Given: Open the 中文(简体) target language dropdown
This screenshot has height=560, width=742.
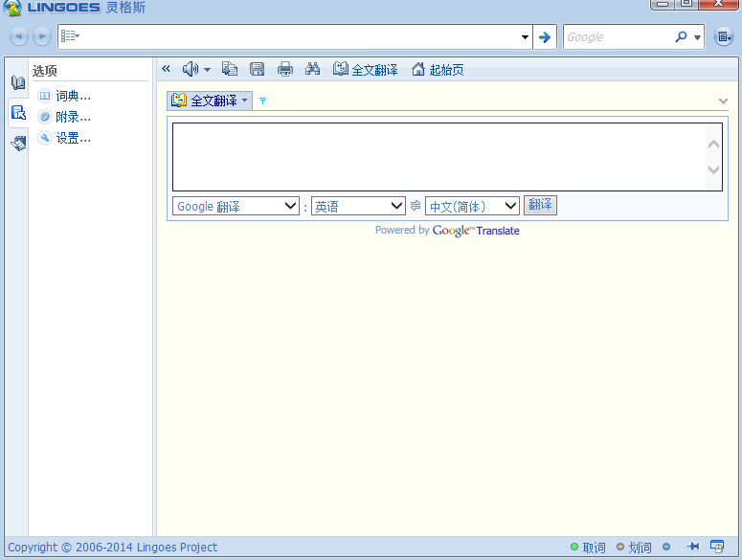Looking at the screenshot, I should pyautogui.click(x=472, y=206).
